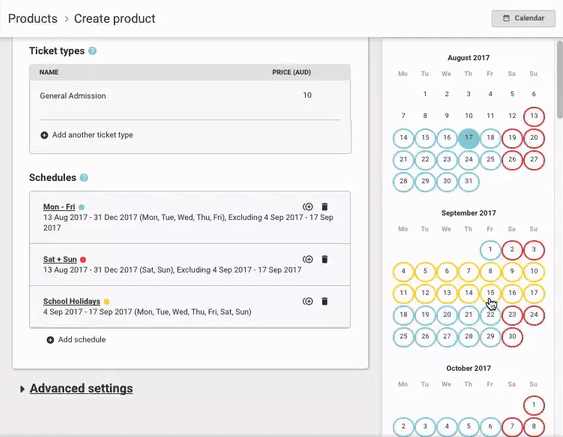The height and width of the screenshot is (437, 563).
Task: Click help icon next to Schedules
Action: pos(84,178)
